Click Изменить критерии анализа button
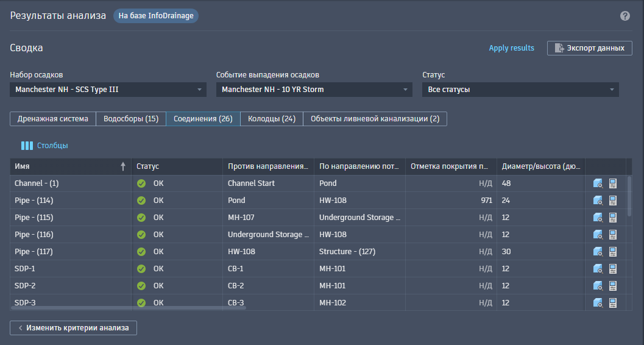The height and width of the screenshot is (345, 644). [73, 328]
